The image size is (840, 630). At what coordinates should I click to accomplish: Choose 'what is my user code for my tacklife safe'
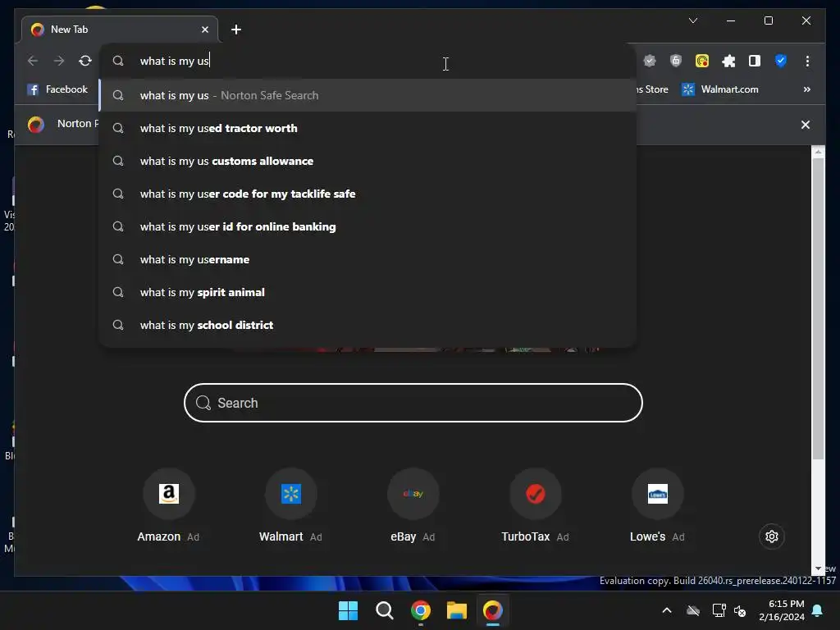[x=368, y=194]
